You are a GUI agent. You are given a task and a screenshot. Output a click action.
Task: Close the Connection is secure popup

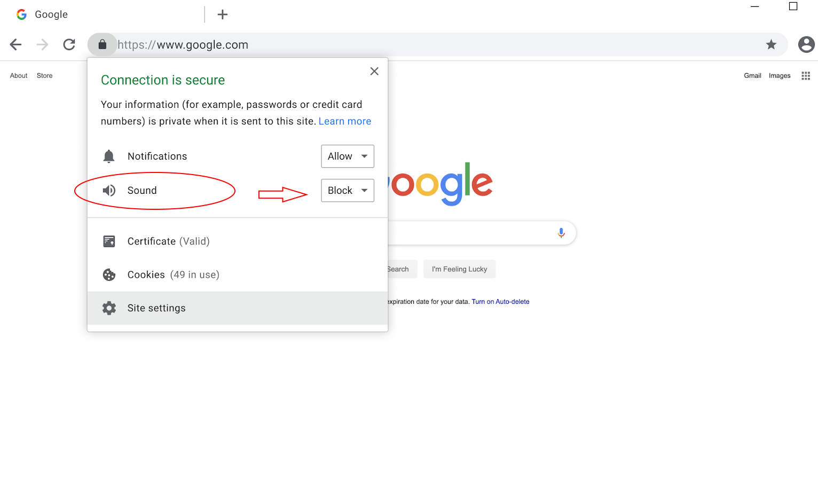click(374, 72)
